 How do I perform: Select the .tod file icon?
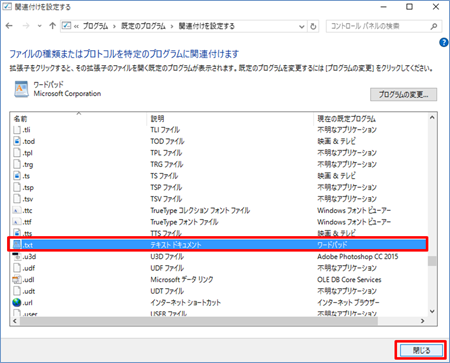[17, 141]
